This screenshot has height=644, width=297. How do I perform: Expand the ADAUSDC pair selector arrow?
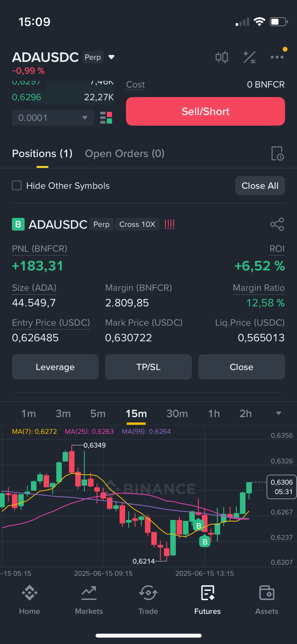click(112, 57)
